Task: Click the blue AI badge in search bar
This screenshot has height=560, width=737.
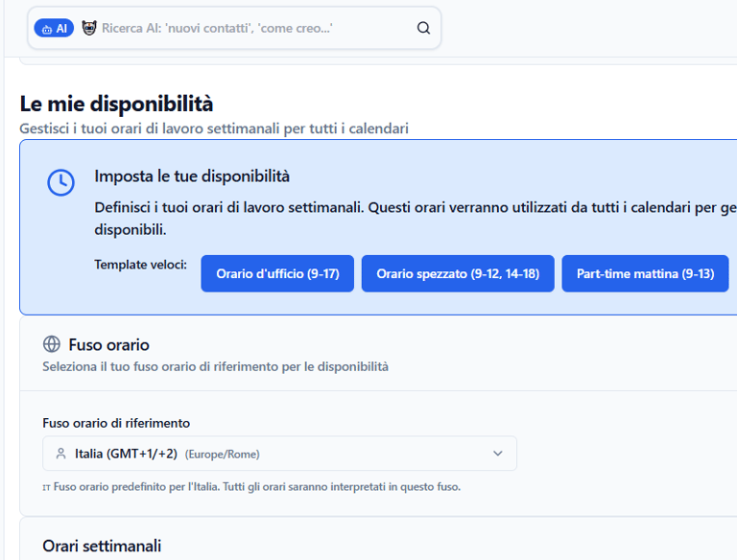Action: [54, 29]
